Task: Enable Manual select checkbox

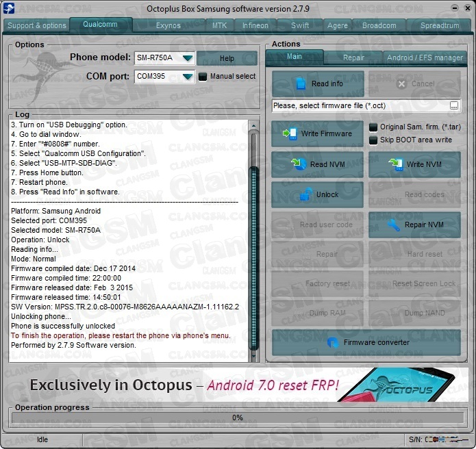Action: (x=203, y=77)
